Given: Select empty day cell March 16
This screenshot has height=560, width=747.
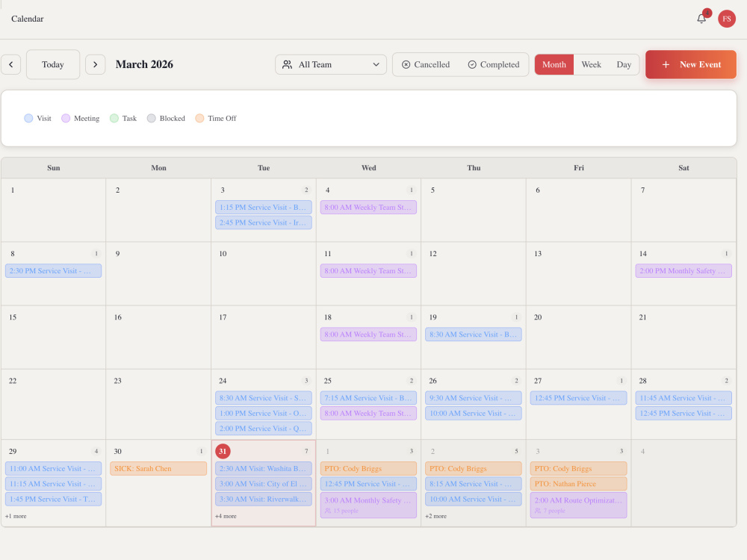Looking at the screenshot, I should click(x=158, y=337).
